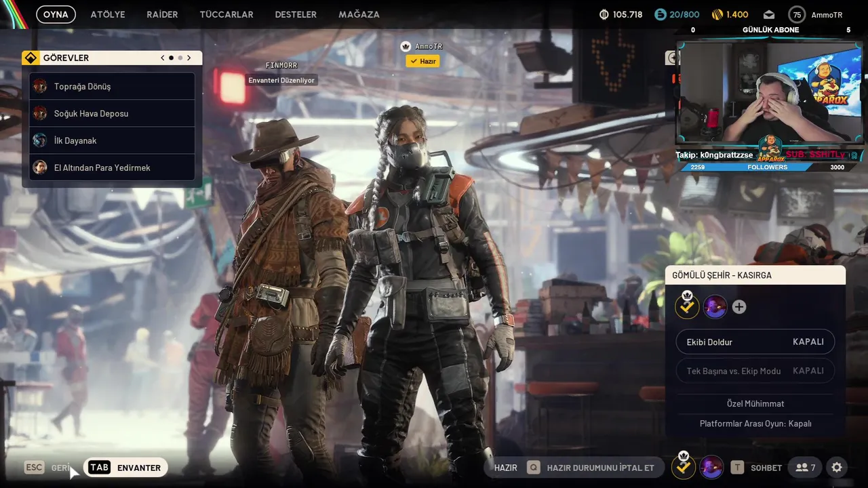
Task: Click El Altından Para Yedirmek quest giver portrait
Action: 40,167
